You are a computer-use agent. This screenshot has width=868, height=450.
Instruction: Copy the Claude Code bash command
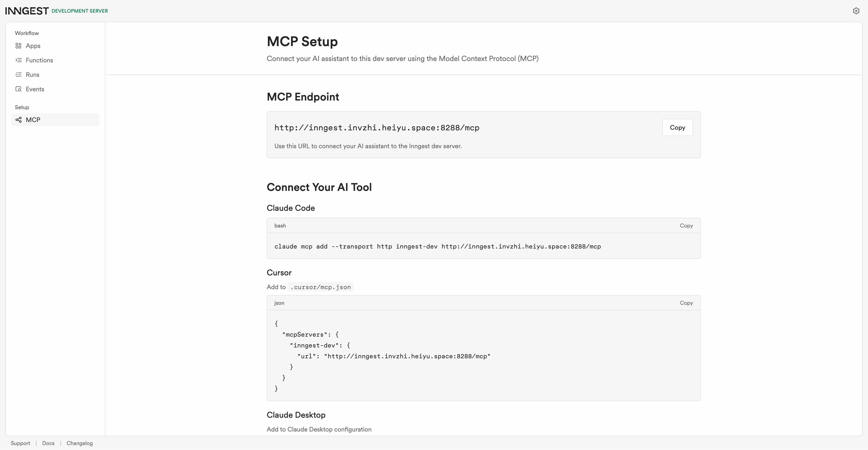point(686,226)
